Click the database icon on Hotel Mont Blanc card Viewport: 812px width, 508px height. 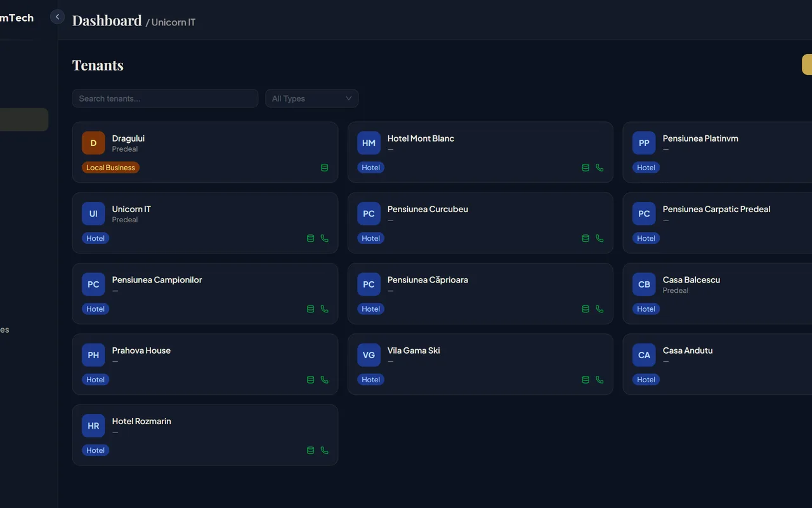[x=586, y=168]
